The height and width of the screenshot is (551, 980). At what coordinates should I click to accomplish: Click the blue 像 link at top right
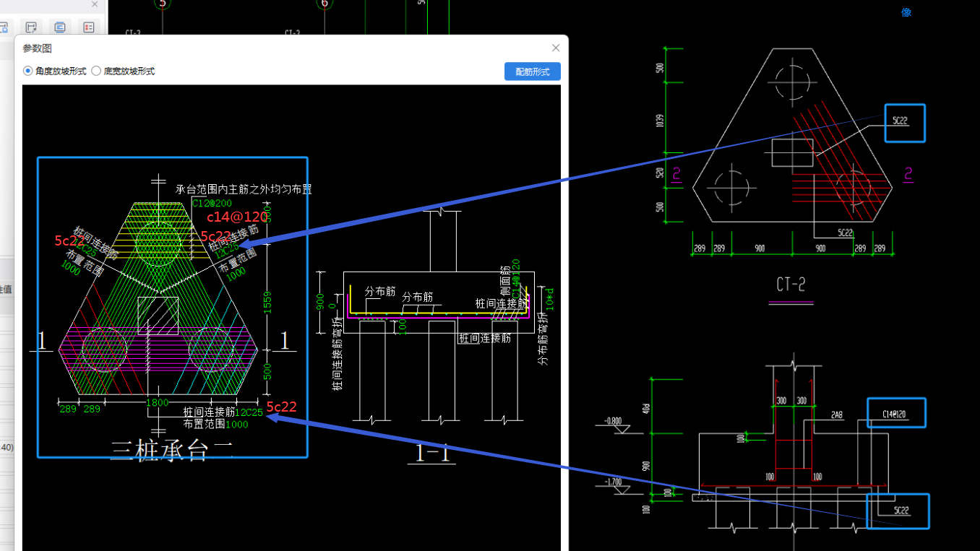[906, 12]
